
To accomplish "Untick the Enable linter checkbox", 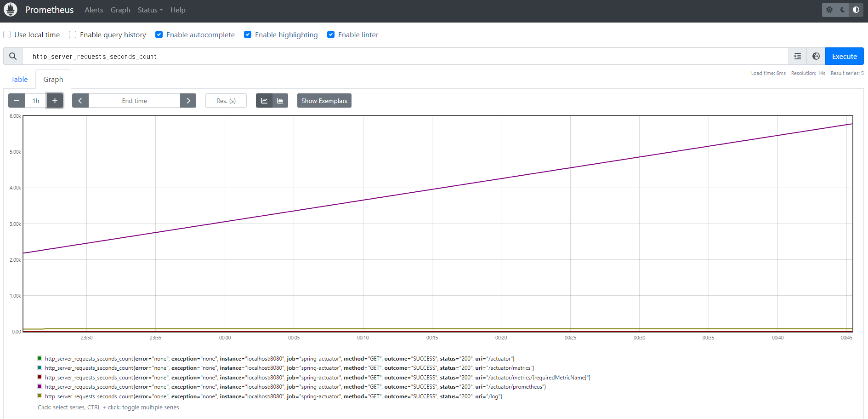I will point(331,34).
